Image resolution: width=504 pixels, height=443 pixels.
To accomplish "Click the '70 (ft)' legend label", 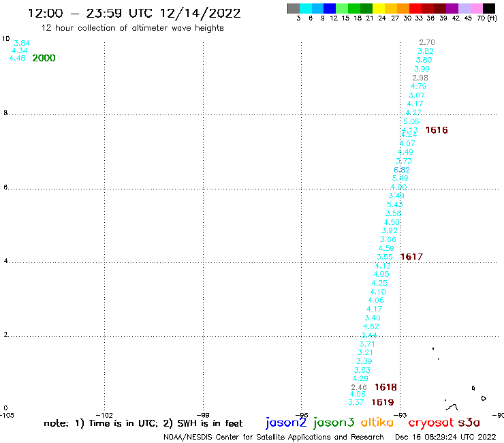I will pos(487,18).
